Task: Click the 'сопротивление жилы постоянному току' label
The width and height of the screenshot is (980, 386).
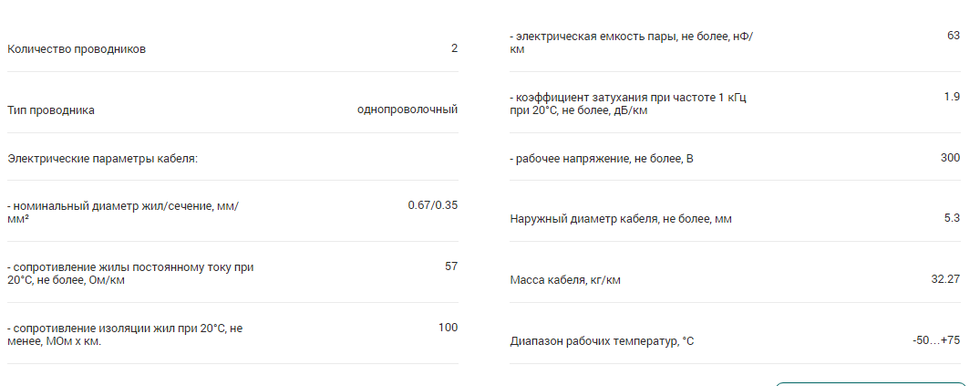Action: pyautogui.click(x=130, y=274)
